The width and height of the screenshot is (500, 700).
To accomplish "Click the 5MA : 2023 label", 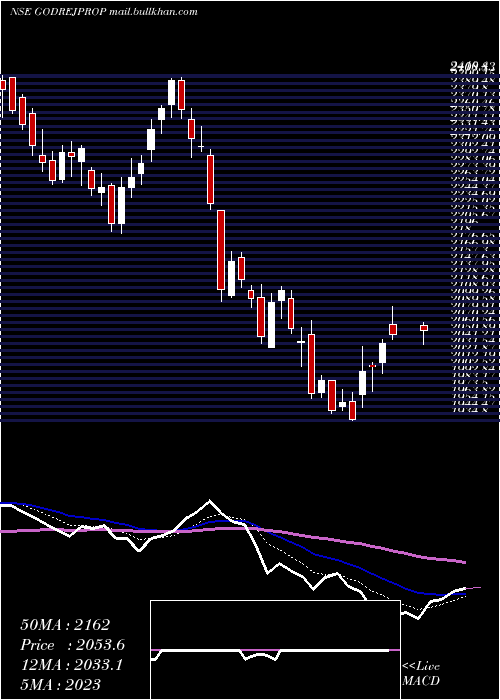I will click(60, 684).
